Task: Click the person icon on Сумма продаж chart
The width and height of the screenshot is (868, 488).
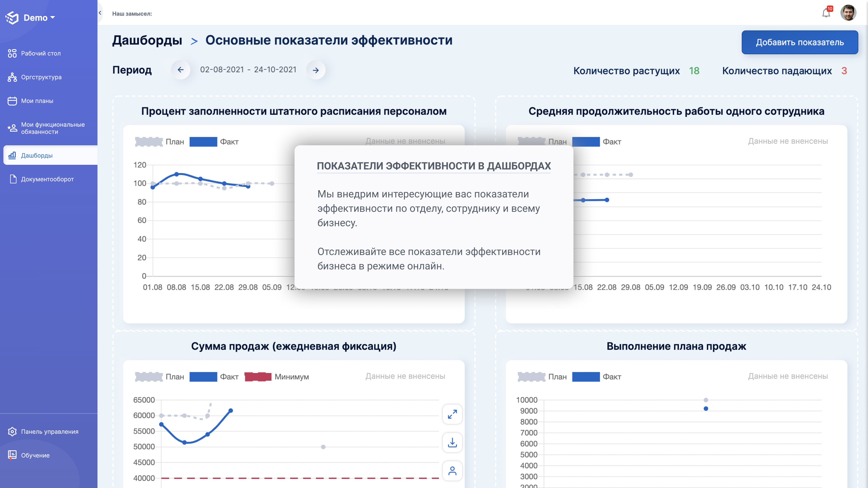Action: click(x=452, y=471)
